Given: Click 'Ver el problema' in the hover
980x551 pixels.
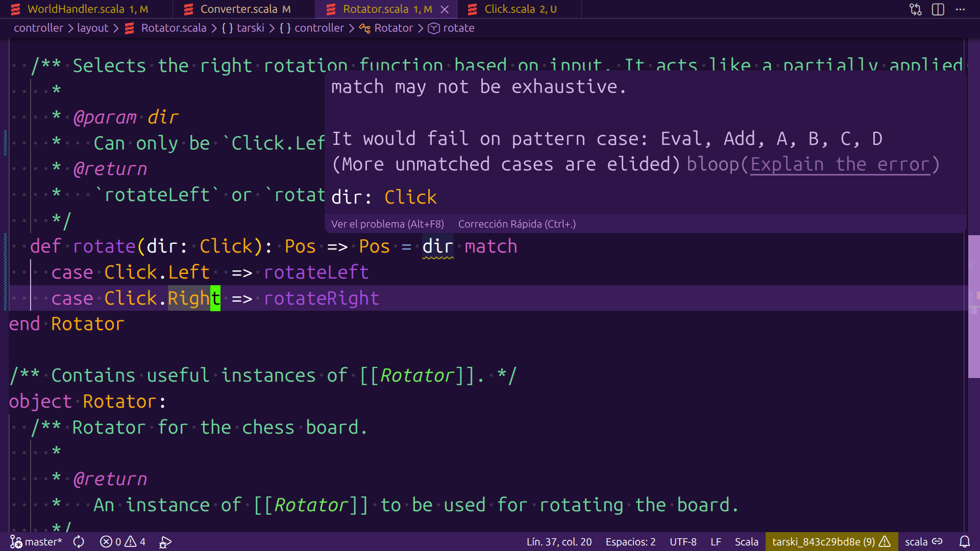Looking at the screenshot, I should pos(387,224).
